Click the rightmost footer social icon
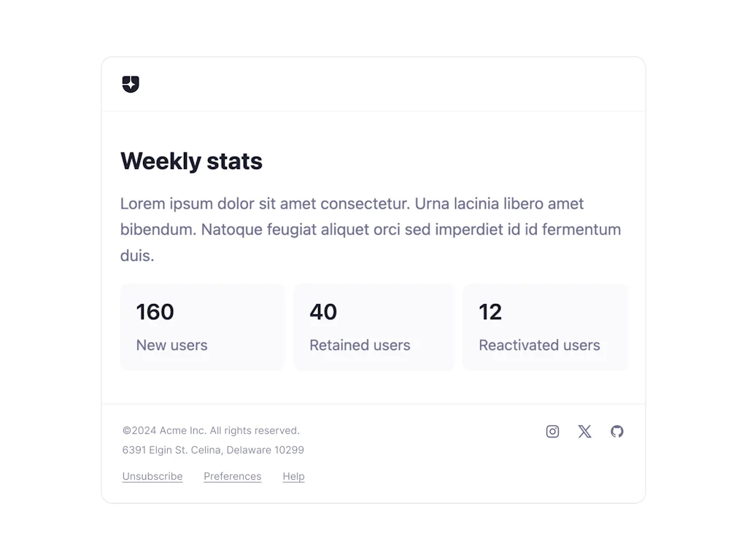Viewport: 747px width, 560px height. pos(616,431)
